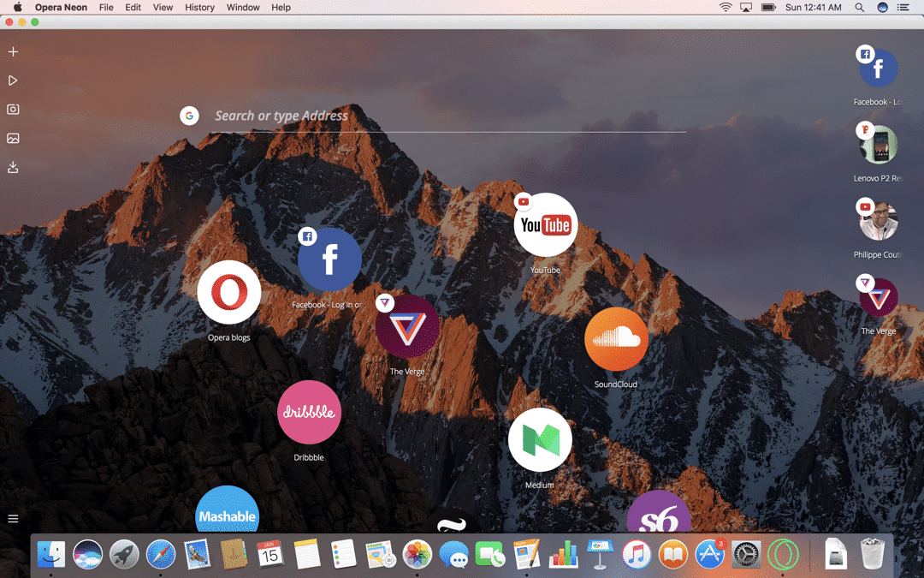924x578 pixels.
Task: Click the snap screenshot camera icon
Action: (x=13, y=109)
